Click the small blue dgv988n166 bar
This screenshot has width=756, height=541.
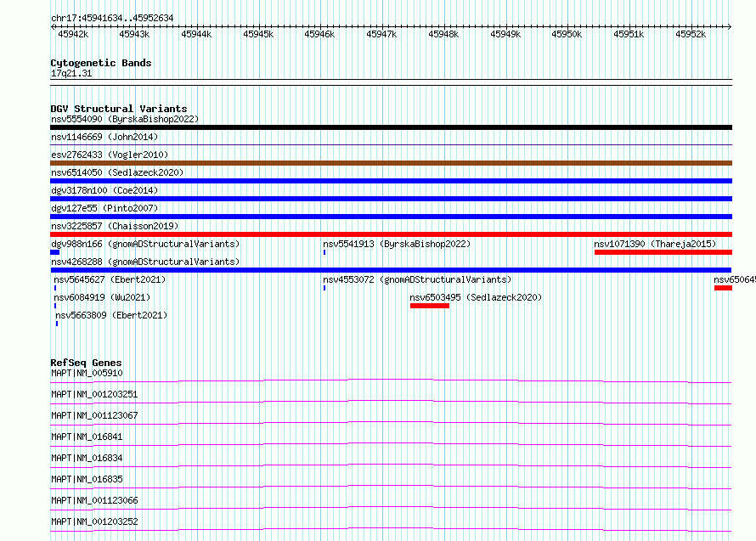click(x=55, y=252)
